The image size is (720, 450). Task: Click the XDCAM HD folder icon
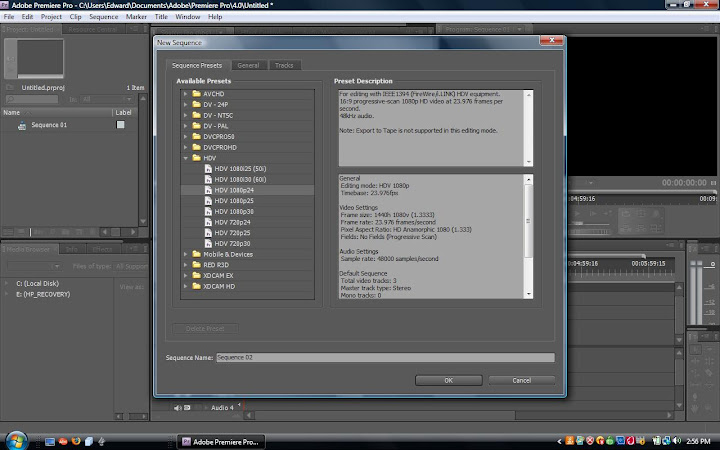pyautogui.click(x=197, y=286)
